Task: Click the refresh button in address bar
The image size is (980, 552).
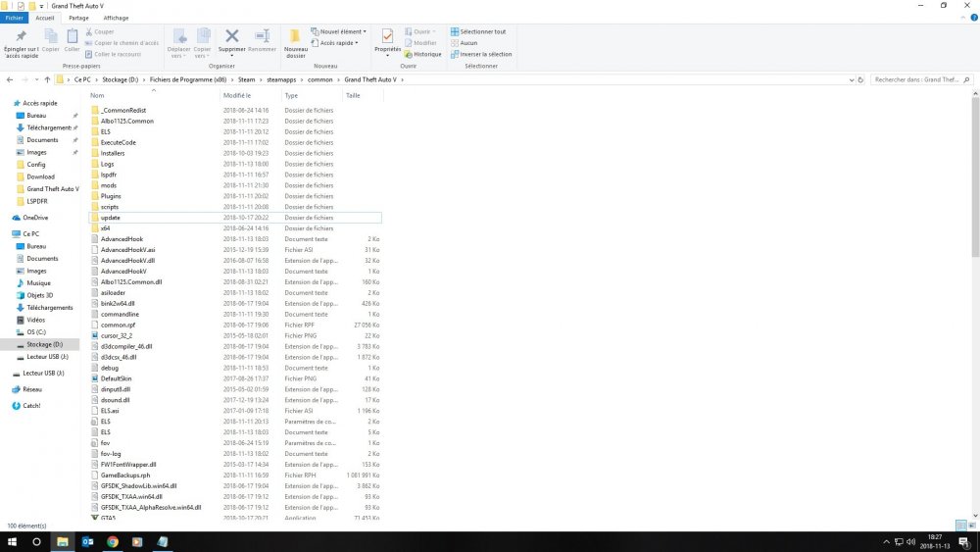Action: point(860,80)
